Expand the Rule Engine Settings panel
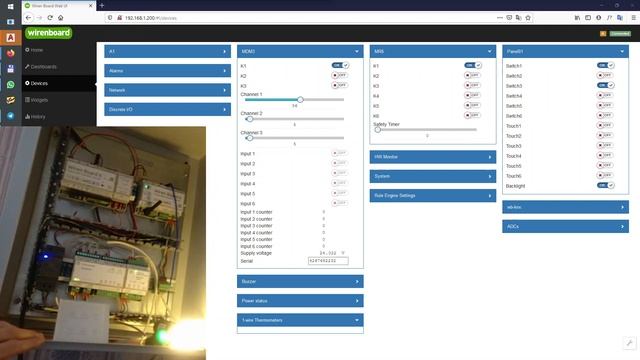 433,196
